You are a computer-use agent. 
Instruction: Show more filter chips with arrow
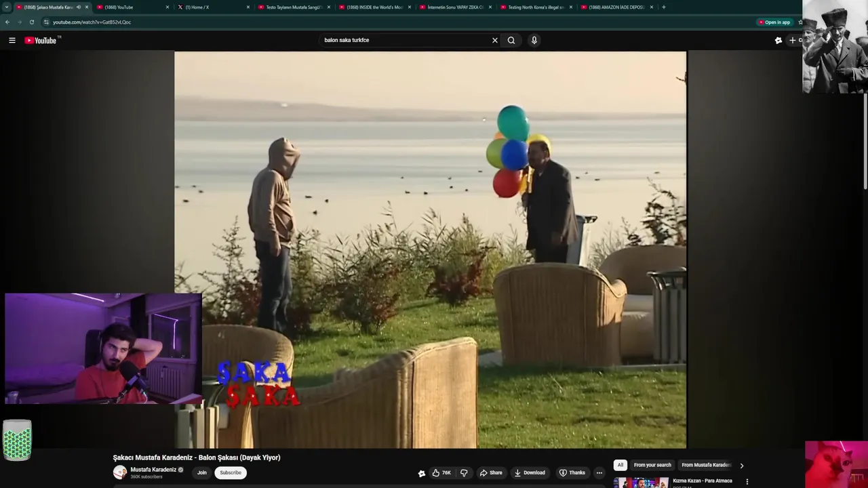741,466
